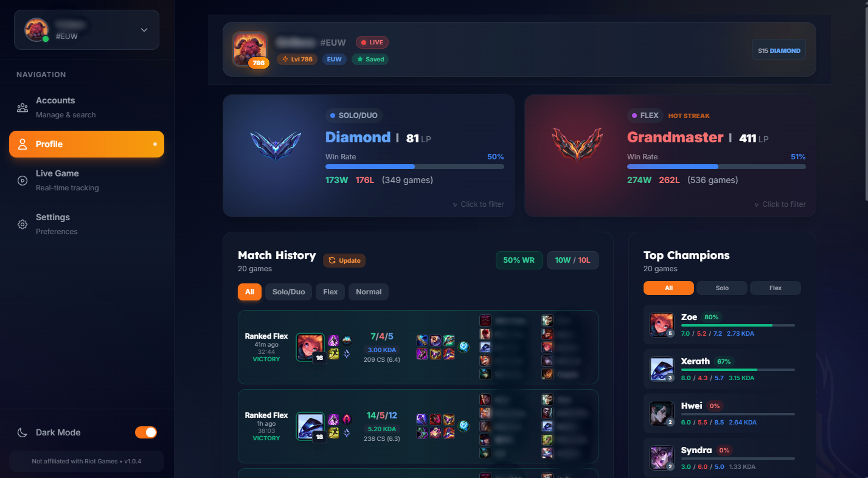Expand the account switcher chevron

click(x=144, y=30)
